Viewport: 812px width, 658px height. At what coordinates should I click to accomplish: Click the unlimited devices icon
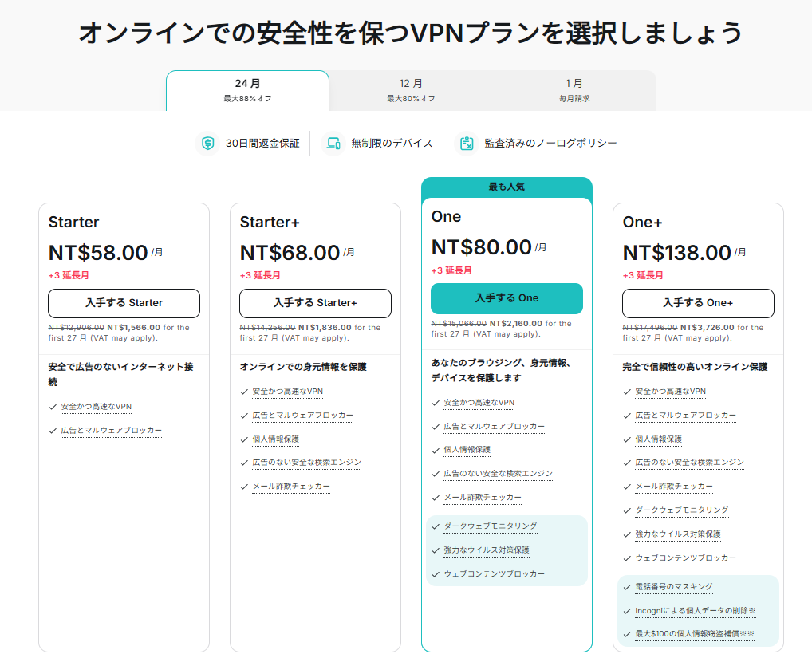pyautogui.click(x=333, y=144)
